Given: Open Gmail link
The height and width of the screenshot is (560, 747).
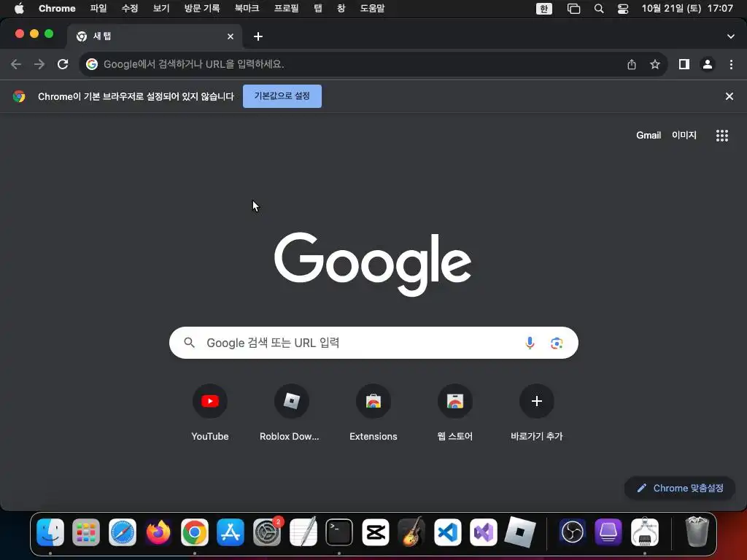Looking at the screenshot, I should tap(649, 135).
